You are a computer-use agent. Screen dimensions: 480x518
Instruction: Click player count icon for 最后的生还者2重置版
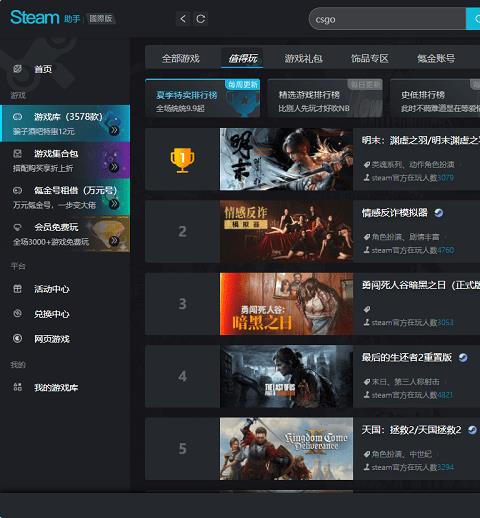point(367,395)
